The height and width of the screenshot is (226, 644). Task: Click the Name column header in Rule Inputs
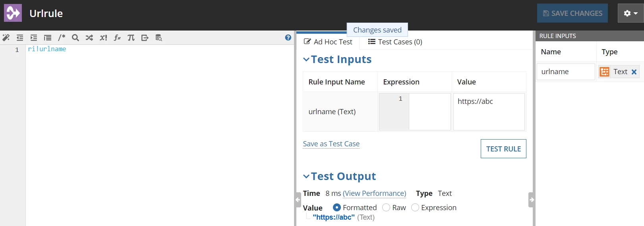pyautogui.click(x=551, y=52)
